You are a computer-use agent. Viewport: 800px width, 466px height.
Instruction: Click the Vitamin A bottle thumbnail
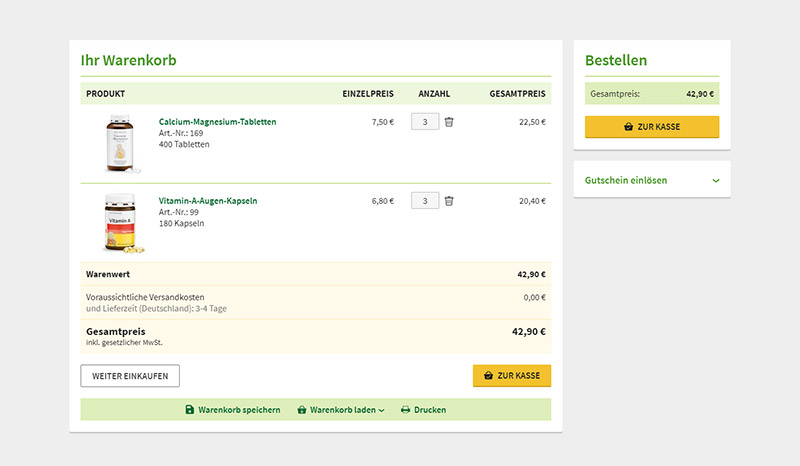click(x=119, y=223)
